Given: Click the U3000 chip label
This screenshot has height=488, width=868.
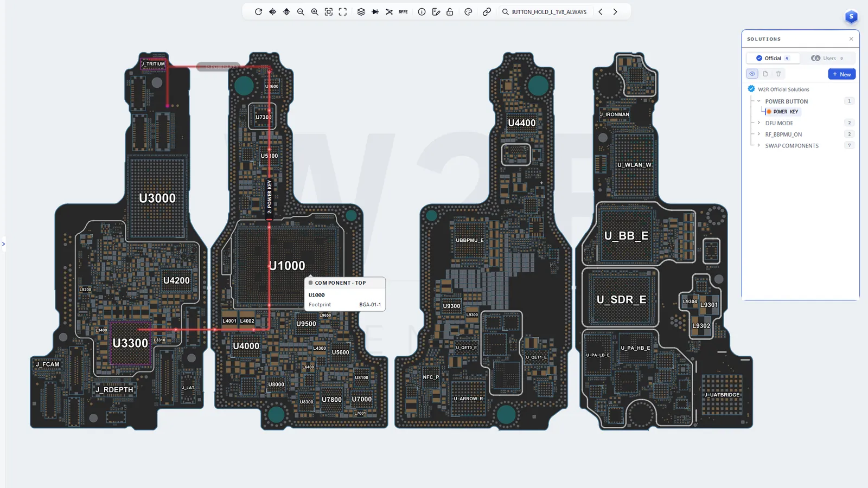Looking at the screenshot, I should [157, 198].
